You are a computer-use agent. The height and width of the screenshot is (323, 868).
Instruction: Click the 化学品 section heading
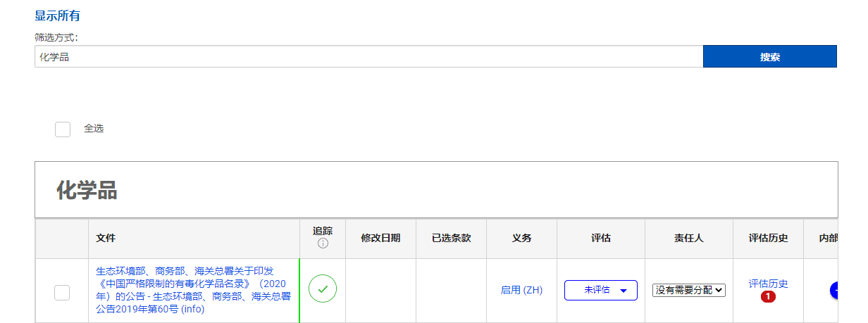pos(87,190)
